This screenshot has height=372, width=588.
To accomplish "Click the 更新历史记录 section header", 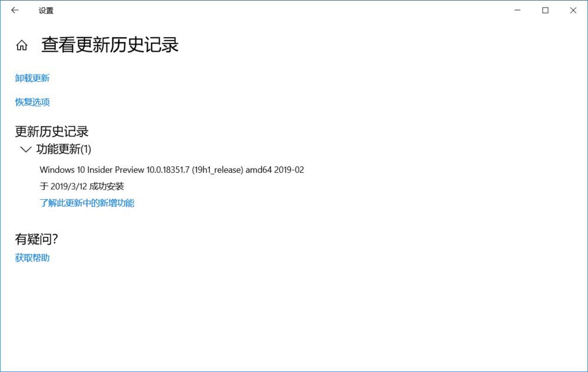I will [51, 131].
